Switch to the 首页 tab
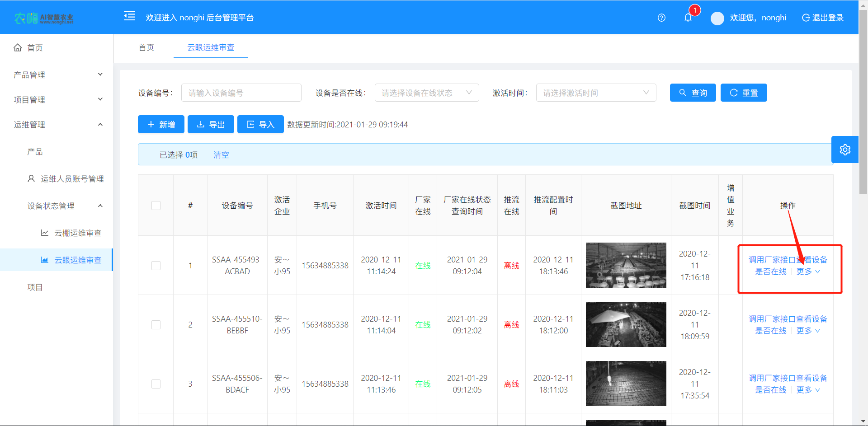Image resolution: width=868 pixels, height=426 pixels. (x=146, y=47)
